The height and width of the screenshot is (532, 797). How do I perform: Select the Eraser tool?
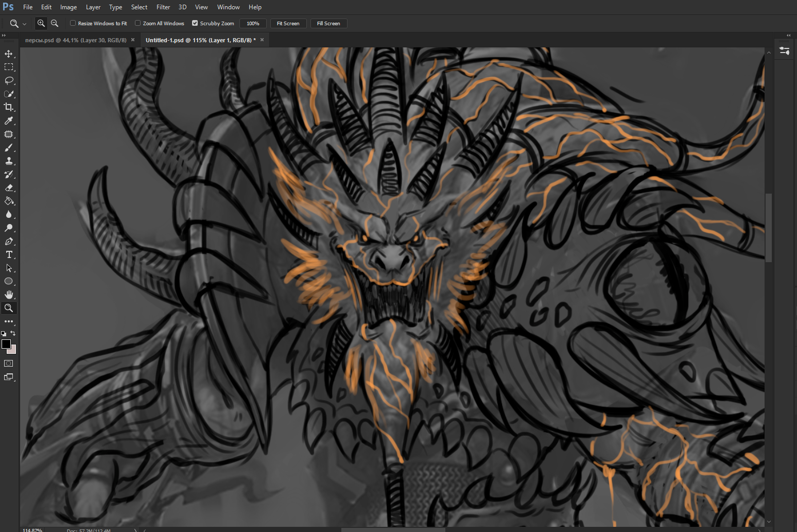pyautogui.click(x=9, y=187)
